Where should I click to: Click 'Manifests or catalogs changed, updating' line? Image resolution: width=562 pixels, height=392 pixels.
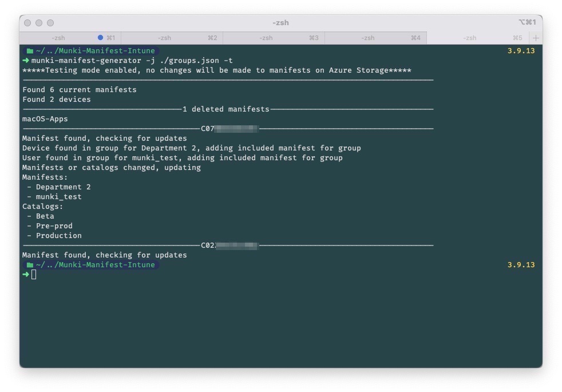click(112, 167)
